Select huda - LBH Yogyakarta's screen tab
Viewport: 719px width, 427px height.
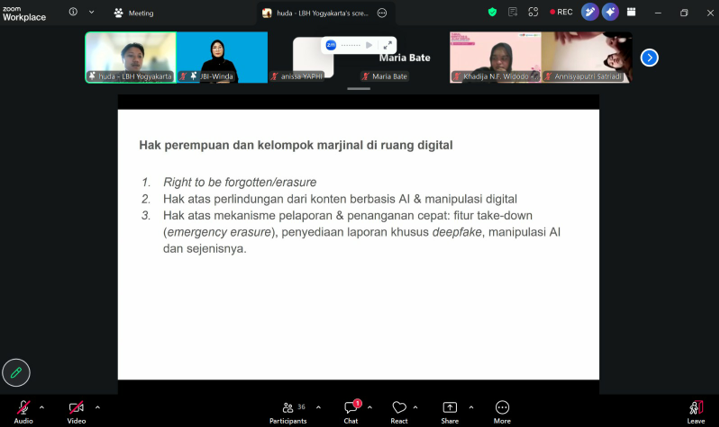(316, 13)
